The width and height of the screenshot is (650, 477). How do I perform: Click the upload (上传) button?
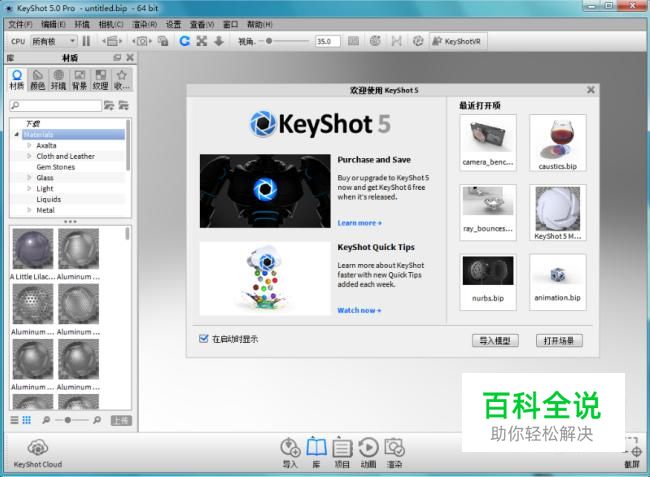pyautogui.click(x=121, y=421)
